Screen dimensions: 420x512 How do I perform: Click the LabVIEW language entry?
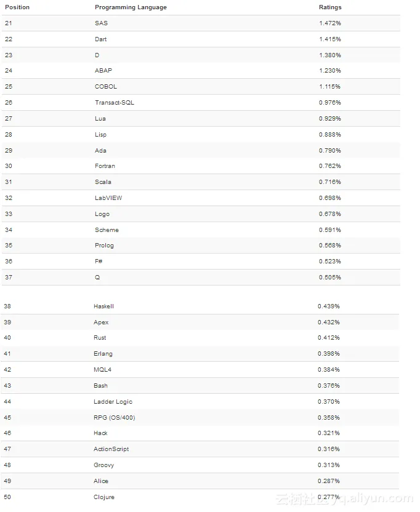[108, 198]
